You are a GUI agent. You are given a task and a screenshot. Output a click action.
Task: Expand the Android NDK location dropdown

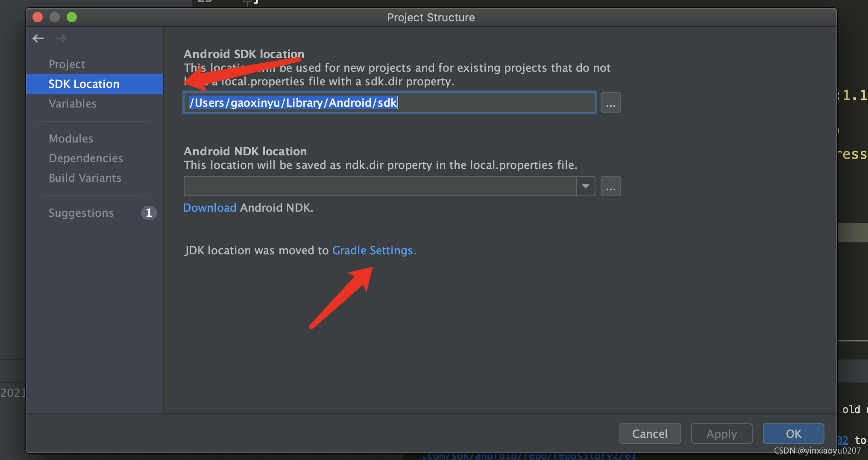tap(585, 186)
